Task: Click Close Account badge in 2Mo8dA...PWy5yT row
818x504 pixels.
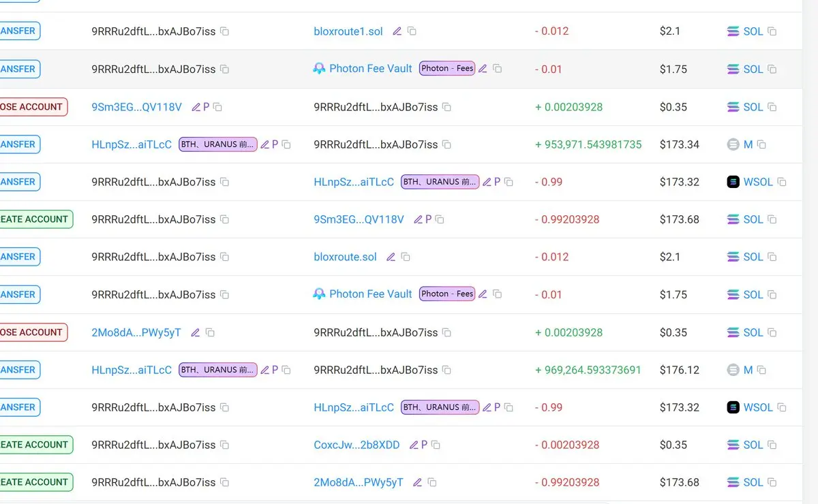Action: click(x=33, y=332)
